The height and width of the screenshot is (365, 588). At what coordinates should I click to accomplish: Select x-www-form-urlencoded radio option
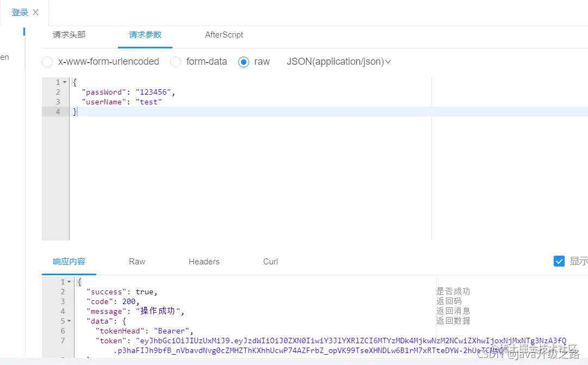coord(47,62)
